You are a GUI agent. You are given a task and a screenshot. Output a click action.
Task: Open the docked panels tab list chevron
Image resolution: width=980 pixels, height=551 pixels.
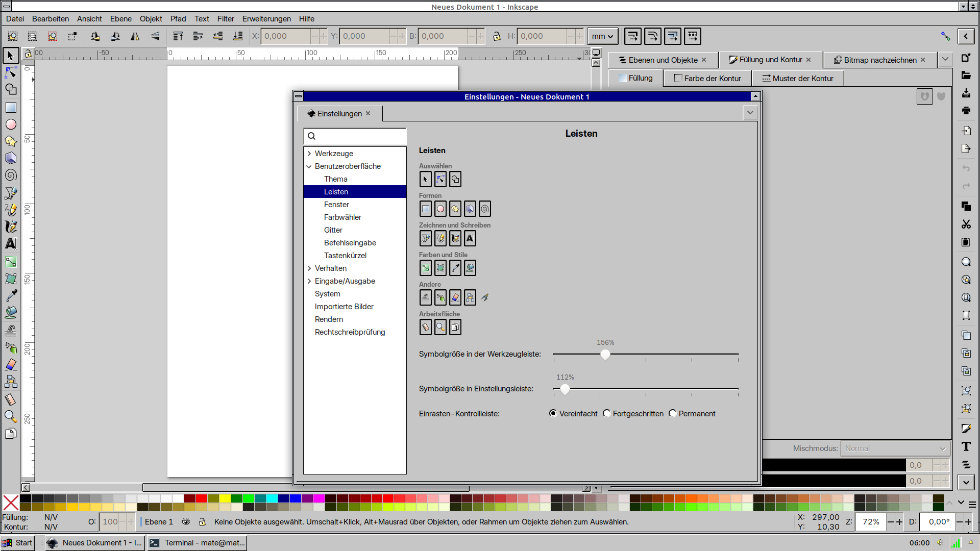(x=945, y=59)
